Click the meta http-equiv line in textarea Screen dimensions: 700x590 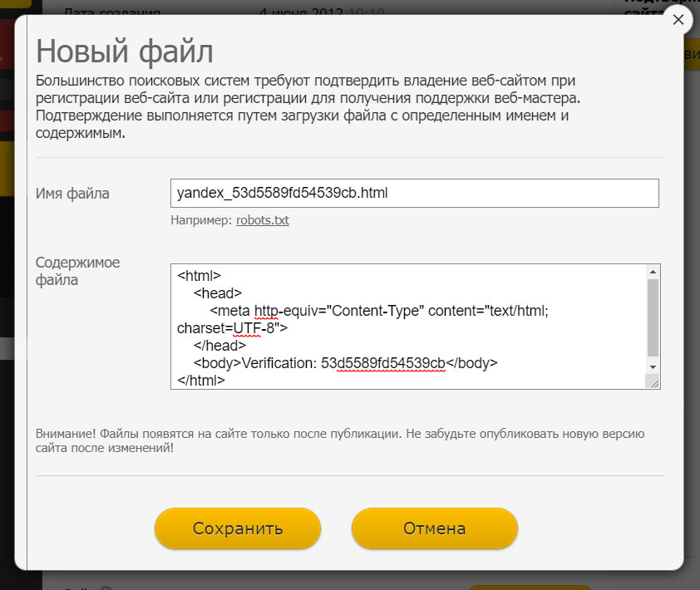(362, 319)
